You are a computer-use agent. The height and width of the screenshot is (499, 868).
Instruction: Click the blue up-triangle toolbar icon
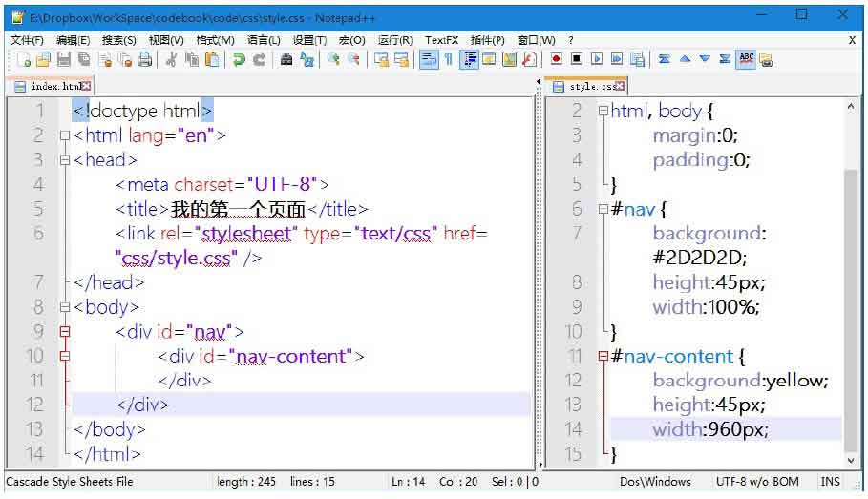685,59
